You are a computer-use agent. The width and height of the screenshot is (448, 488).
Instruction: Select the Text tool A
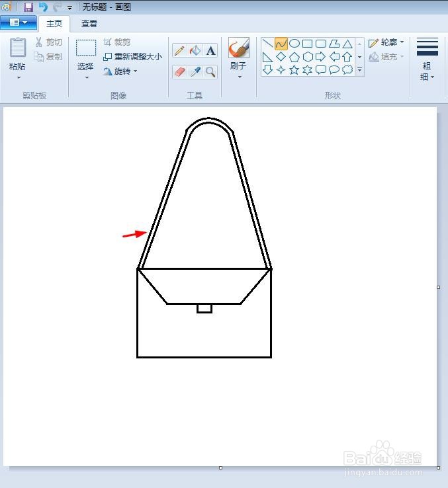tap(210, 50)
